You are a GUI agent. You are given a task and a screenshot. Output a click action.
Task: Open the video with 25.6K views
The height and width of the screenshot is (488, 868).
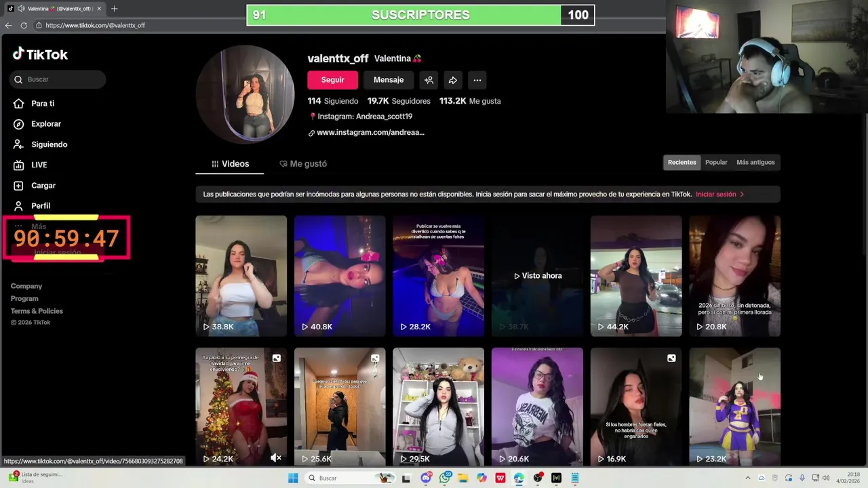(340, 407)
